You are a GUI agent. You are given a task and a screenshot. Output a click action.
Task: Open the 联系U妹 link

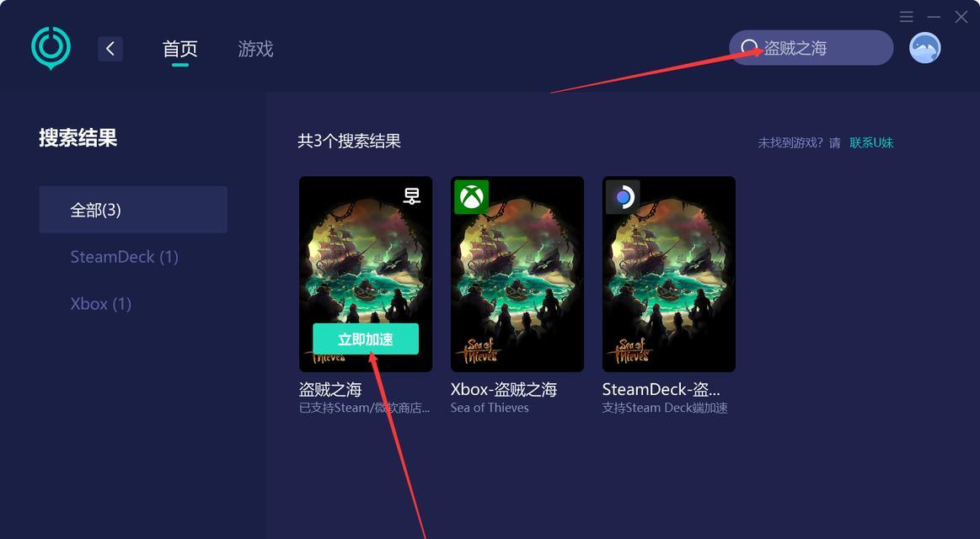(x=871, y=142)
